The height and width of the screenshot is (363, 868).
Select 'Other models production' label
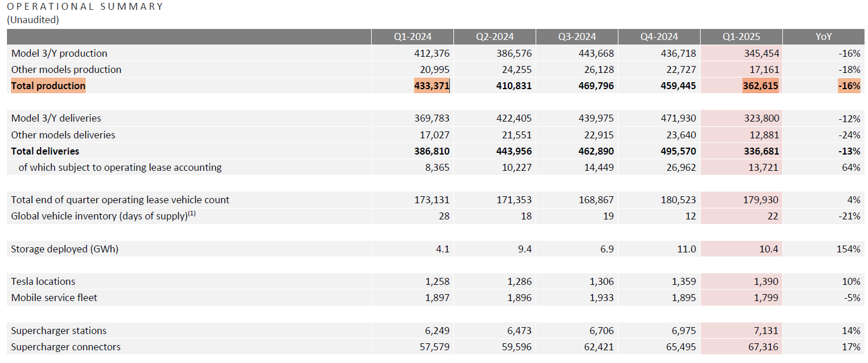pos(66,69)
